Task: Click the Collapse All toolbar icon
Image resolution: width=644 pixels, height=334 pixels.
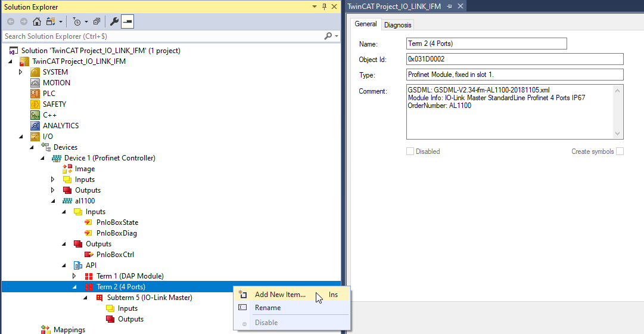Action: (x=97, y=21)
